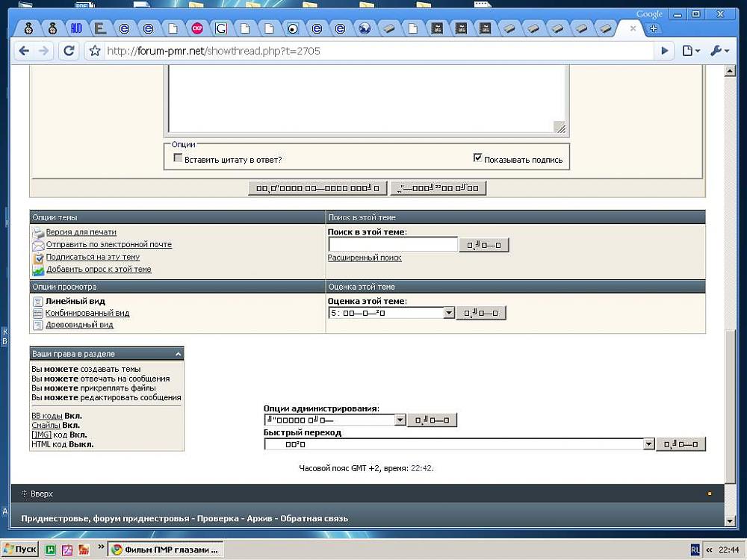Open the Windows Пуск start menu
The height and width of the screenshot is (560, 747).
click(x=20, y=549)
